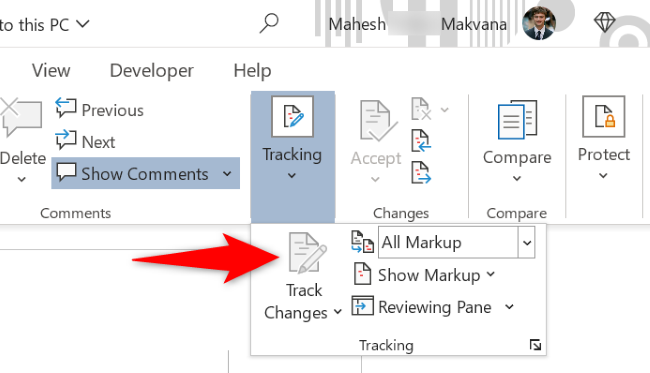This screenshot has height=373, width=650.
Task: Click the Search magnifier icon
Action: pos(269,23)
